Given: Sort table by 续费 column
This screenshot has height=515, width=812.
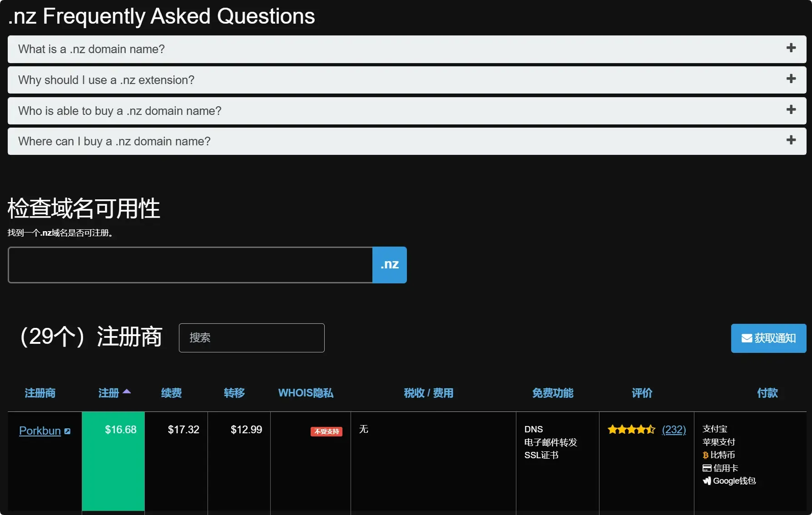Looking at the screenshot, I should pyautogui.click(x=171, y=393).
